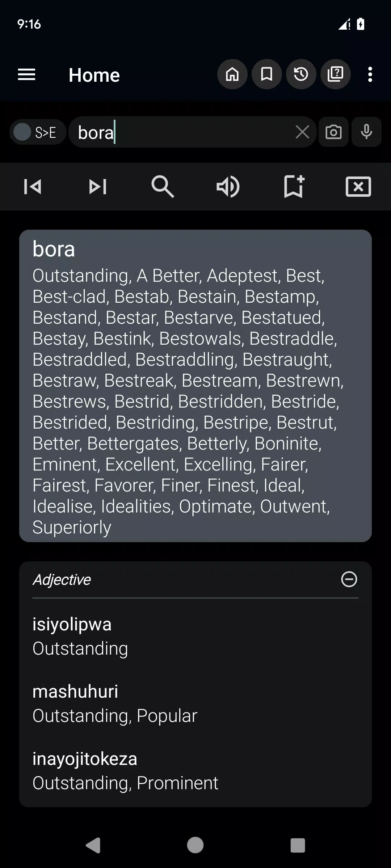Image resolution: width=391 pixels, height=868 pixels.
Task: Open the search history icon
Action: 301,75
